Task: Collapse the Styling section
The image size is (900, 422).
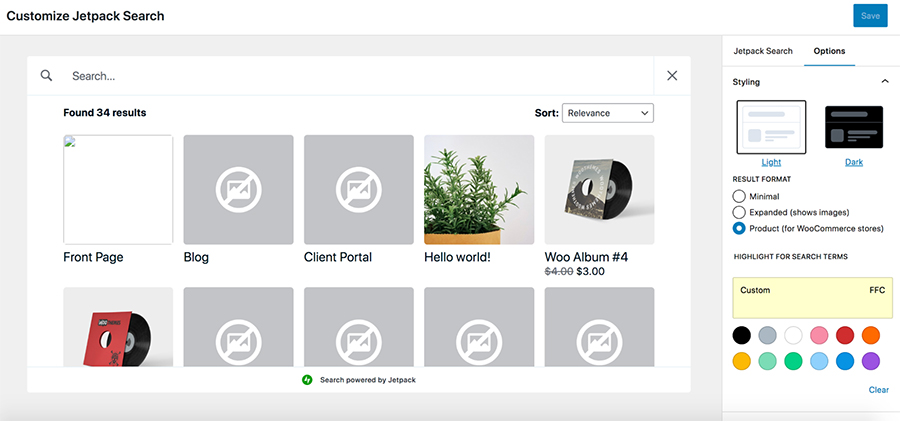Action: click(884, 81)
